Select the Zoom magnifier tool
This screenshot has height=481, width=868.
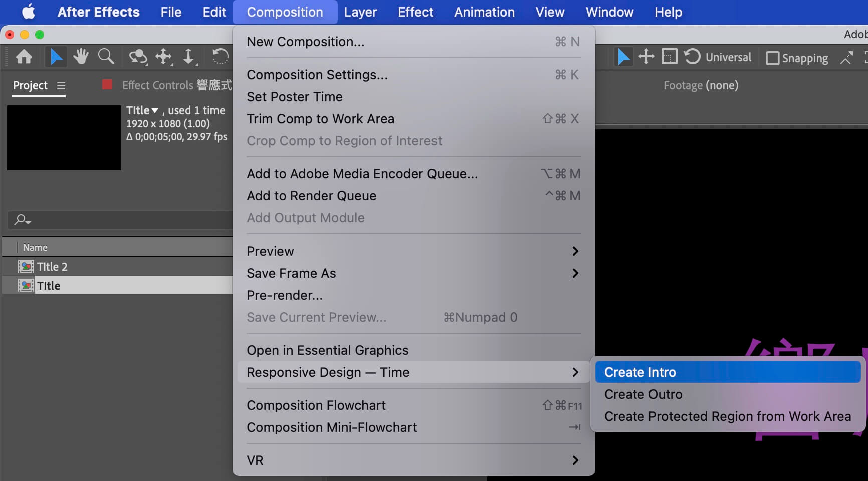pyautogui.click(x=106, y=57)
